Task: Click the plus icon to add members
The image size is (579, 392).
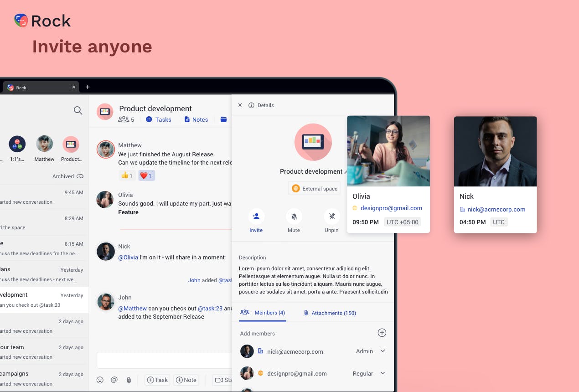Action: [382, 333]
